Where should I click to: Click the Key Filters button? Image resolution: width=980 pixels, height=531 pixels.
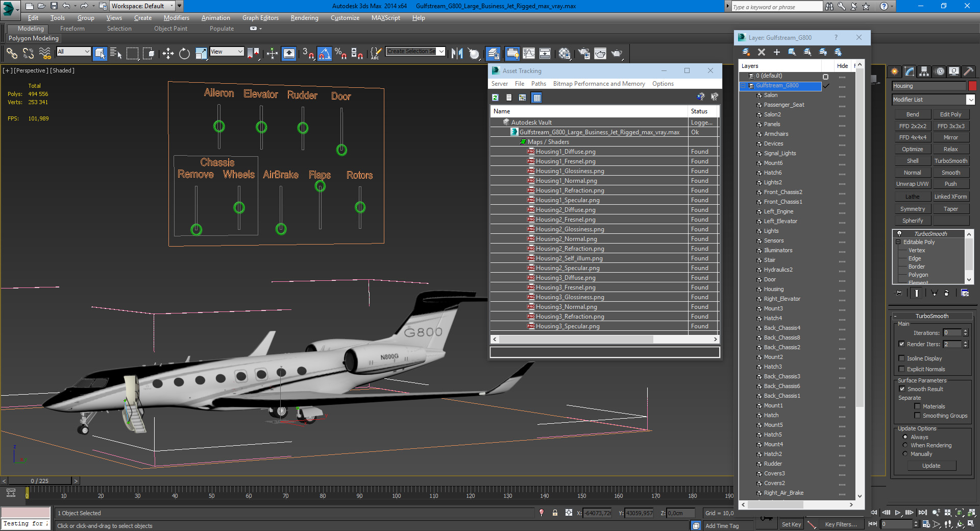(841, 524)
